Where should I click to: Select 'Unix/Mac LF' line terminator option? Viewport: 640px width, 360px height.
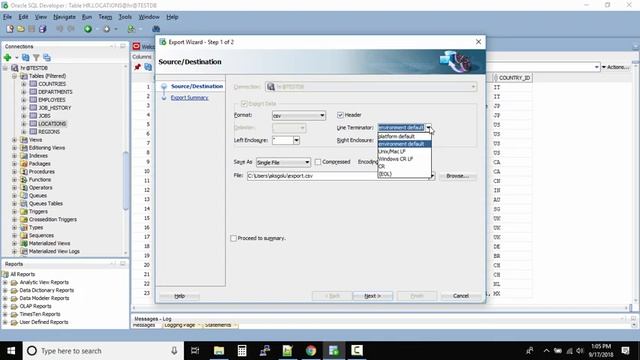[404, 151]
